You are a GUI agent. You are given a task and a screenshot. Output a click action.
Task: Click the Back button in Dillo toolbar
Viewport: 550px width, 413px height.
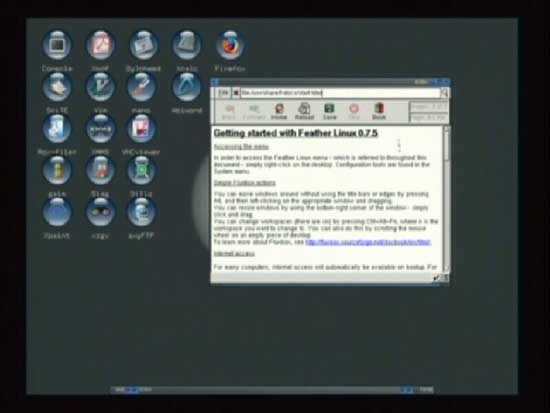coord(229,112)
